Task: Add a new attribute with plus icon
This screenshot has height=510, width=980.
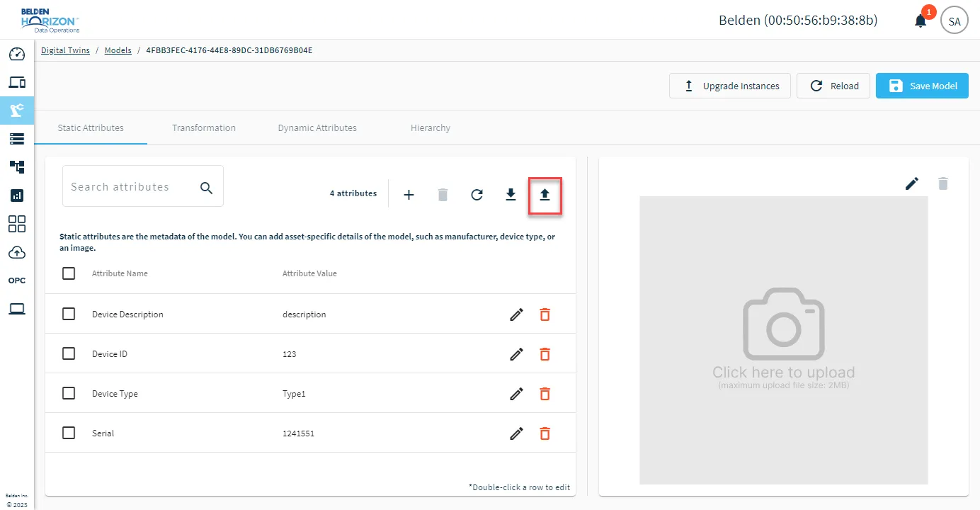Action: (409, 195)
